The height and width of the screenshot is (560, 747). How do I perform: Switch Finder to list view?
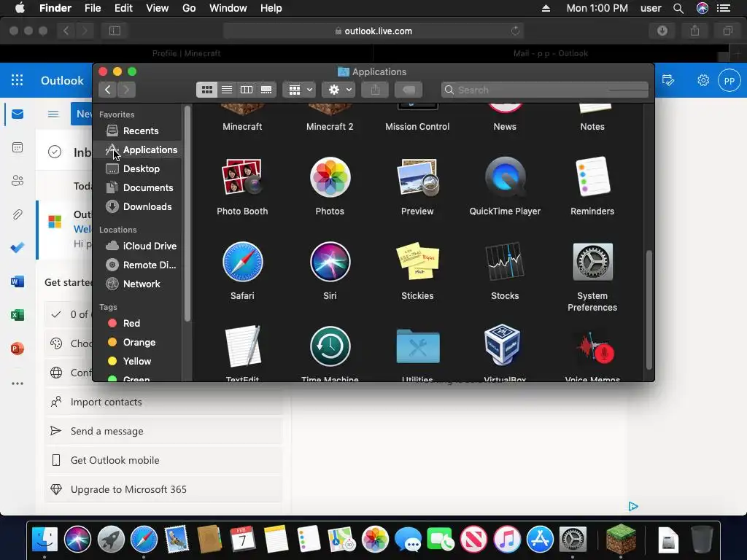227,90
